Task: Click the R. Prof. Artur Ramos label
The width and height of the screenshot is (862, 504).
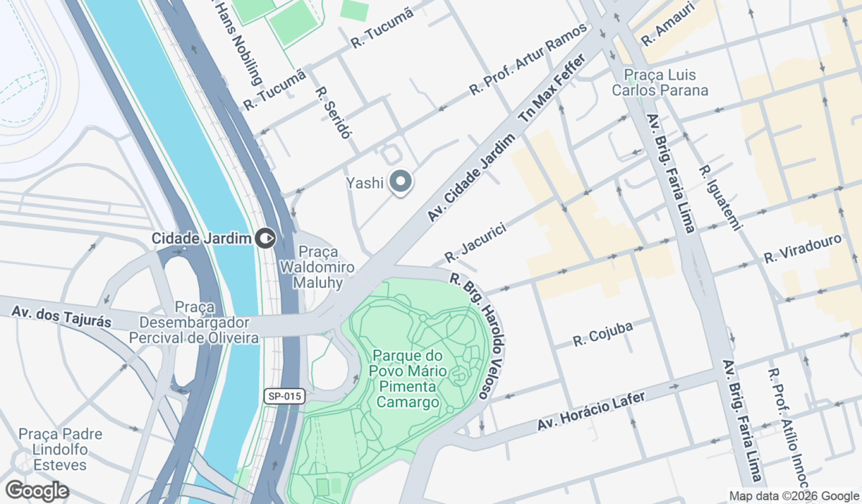Action: pos(528,59)
